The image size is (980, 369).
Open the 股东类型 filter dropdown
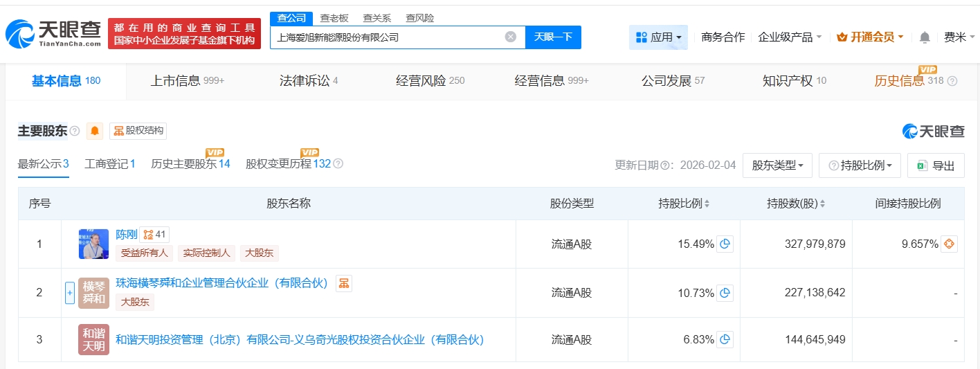point(777,165)
